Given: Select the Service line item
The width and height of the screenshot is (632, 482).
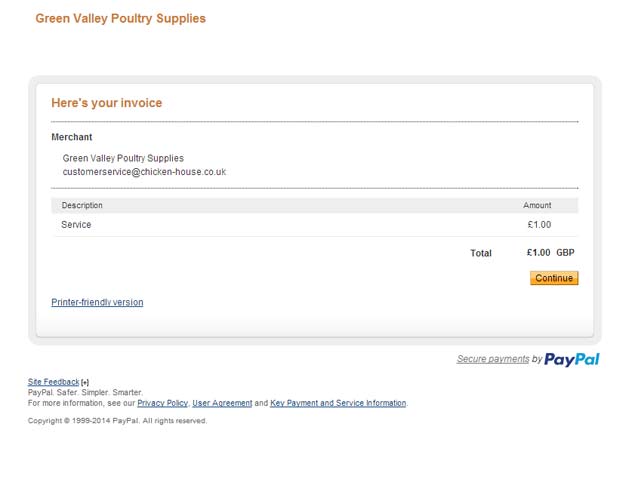Looking at the screenshot, I should (x=76, y=225).
